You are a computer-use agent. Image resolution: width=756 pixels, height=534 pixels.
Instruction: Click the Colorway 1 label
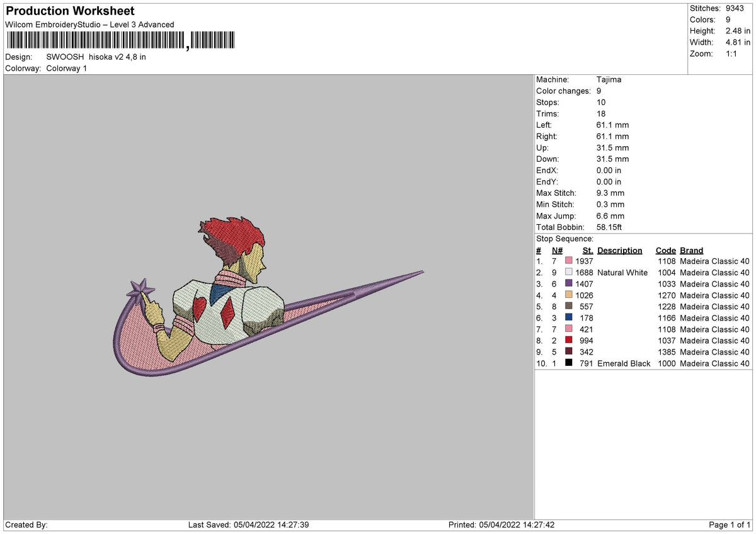pos(66,69)
